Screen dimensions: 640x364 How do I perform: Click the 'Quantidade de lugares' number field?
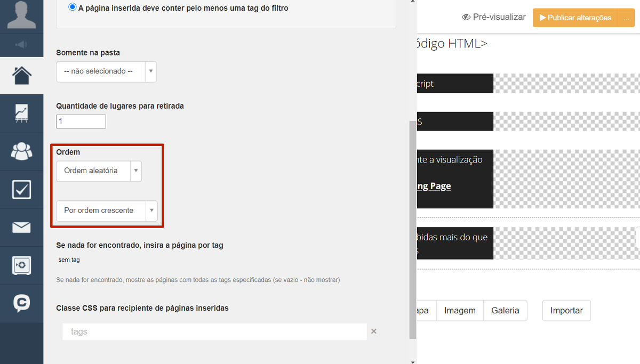click(81, 122)
